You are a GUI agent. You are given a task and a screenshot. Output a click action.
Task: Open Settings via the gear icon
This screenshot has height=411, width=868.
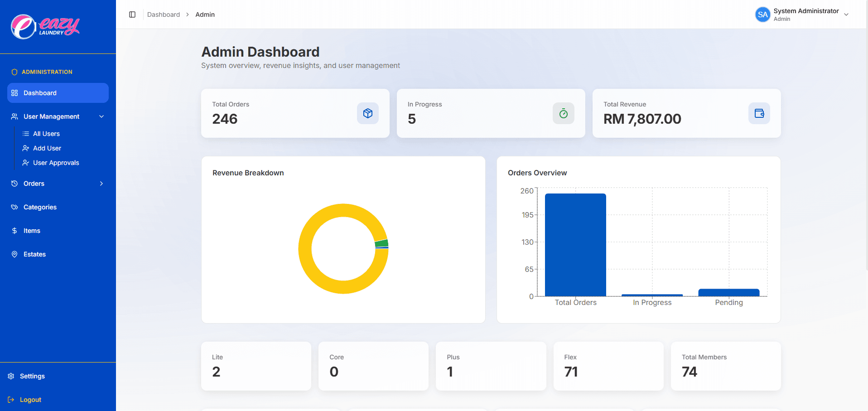click(x=11, y=376)
